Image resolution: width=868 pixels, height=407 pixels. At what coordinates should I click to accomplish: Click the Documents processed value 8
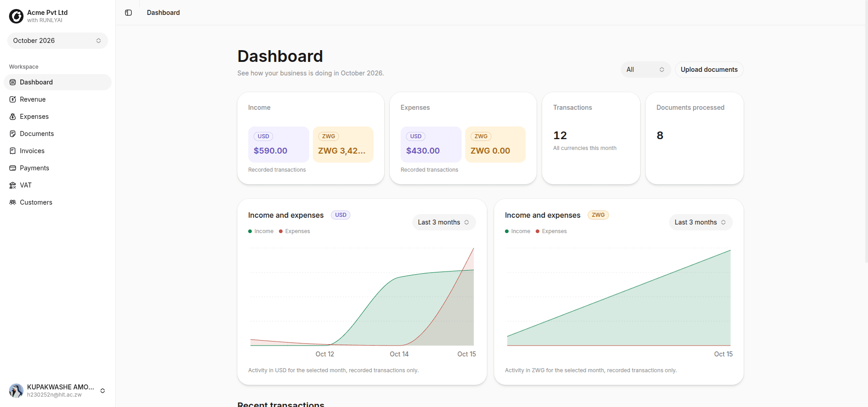pos(660,136)
